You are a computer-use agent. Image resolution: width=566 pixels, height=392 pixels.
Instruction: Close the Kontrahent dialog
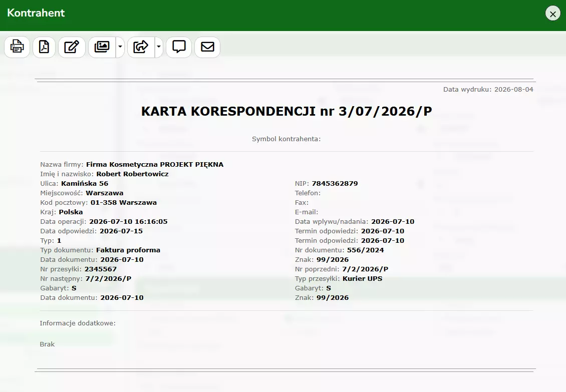[x=552, y=14]
